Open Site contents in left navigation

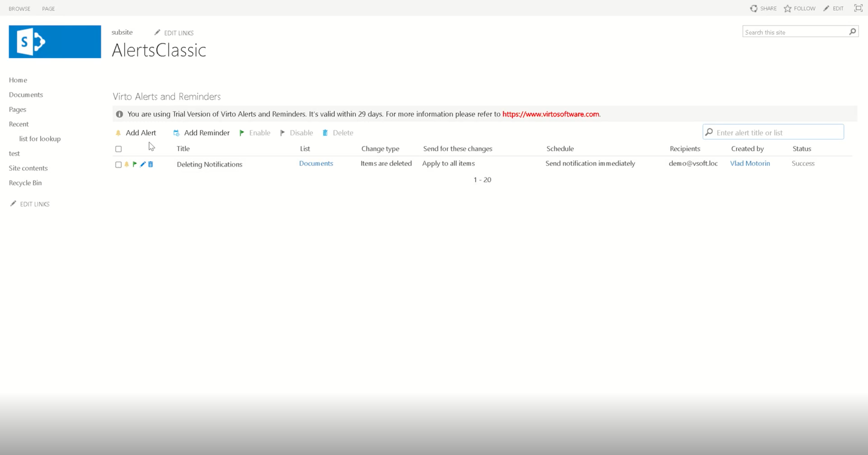point(28,168)
